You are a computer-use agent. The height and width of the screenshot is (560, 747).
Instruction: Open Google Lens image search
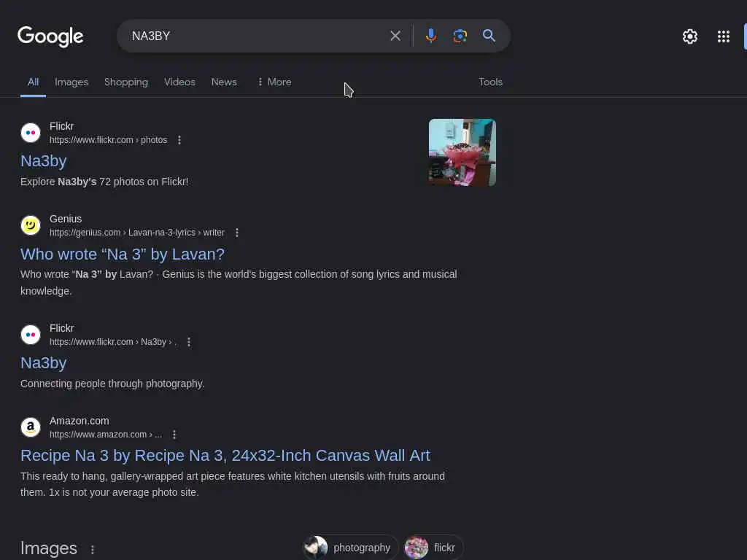pyautogui.click(x=460, y=36)
